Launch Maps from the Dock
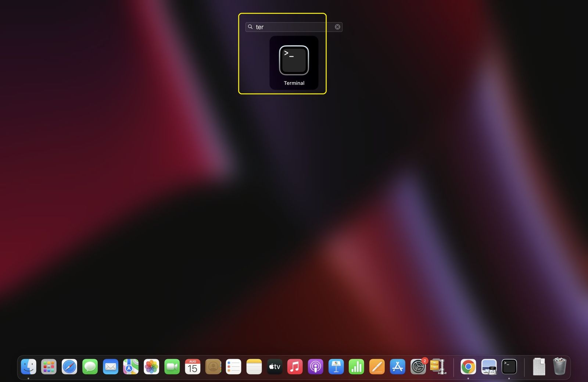Screen dimensions: 588x382 pyautogui.click(x=131, y=367)
